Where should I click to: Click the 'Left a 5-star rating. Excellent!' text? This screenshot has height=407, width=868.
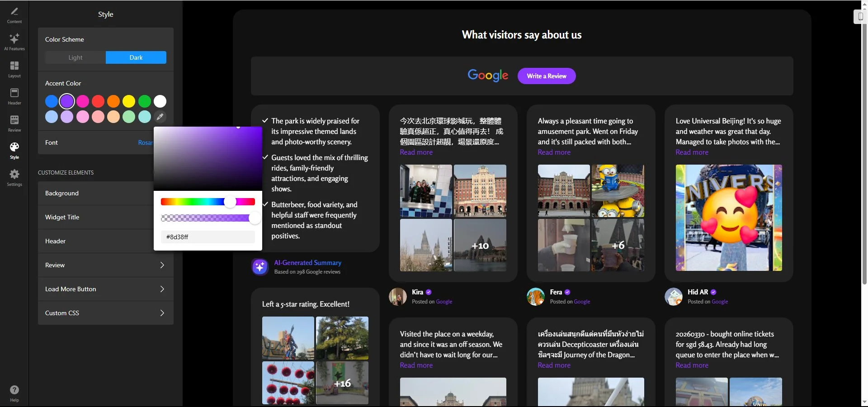click(x=306, y=304)
